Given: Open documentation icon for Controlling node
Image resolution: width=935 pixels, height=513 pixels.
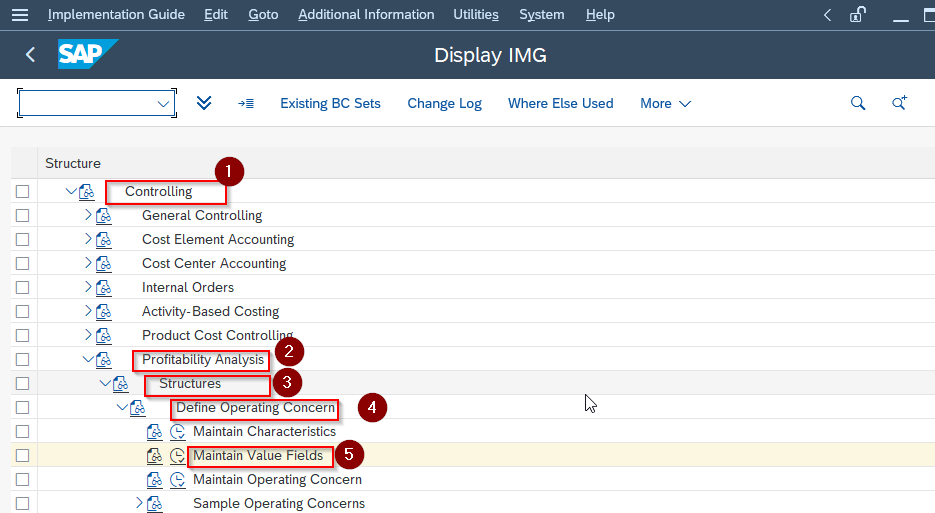Looking at the screenshot, I should pos(87,191).
